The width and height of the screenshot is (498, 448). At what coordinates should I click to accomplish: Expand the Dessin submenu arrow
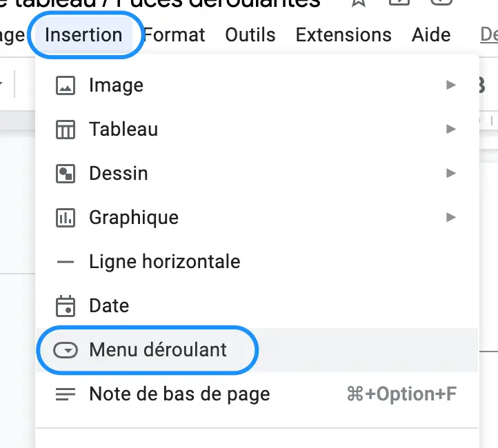click(x=451, y=173)
